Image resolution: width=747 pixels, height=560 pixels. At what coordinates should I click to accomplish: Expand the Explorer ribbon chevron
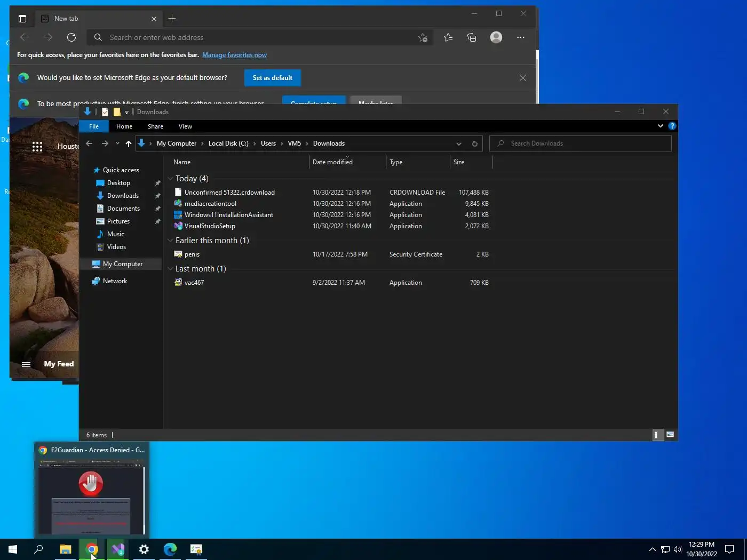661,126
